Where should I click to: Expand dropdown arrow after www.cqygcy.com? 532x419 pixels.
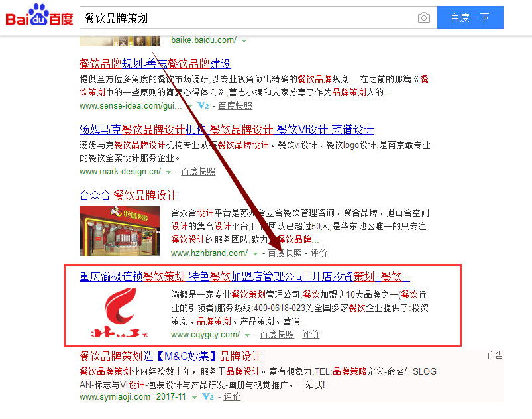click(247, 335)
